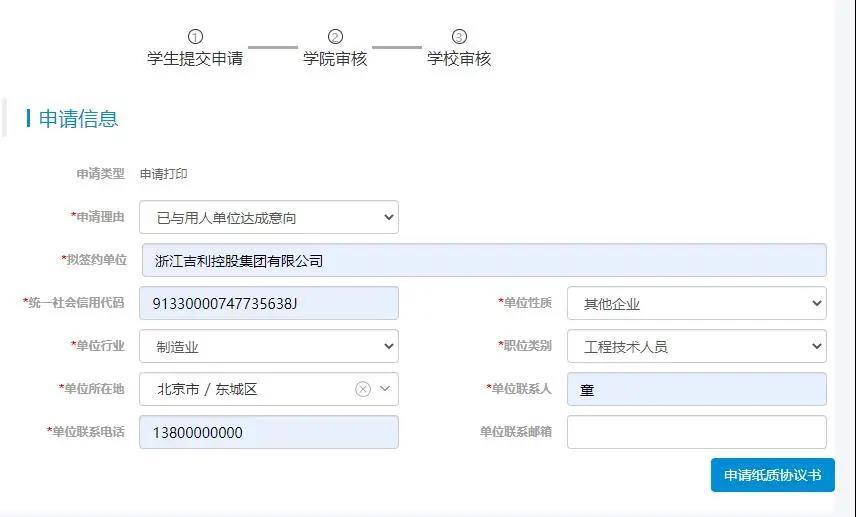
Task: Select the 学生提交申请 step label
Action: 195,58
